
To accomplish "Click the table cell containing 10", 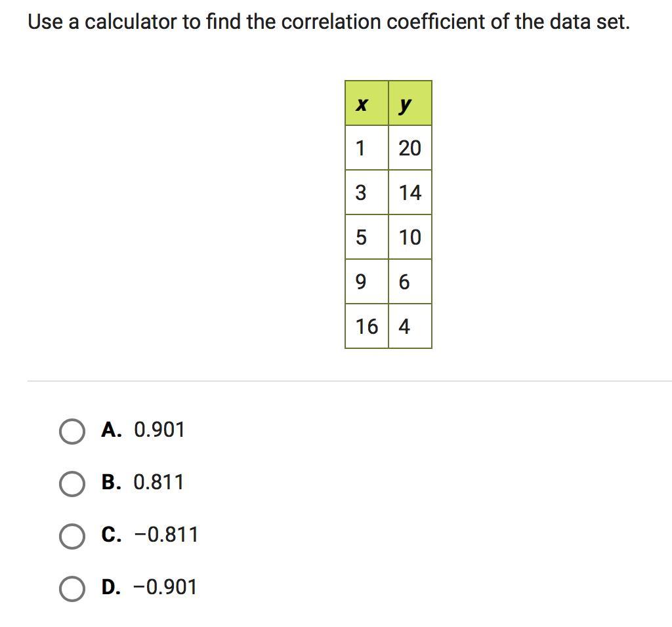I will tap(410, 237).
